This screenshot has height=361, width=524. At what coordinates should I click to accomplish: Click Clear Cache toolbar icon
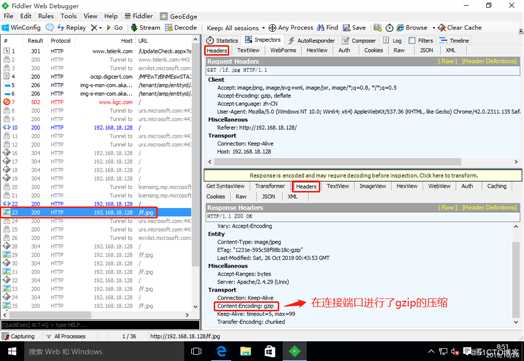(x=460, y=28)
